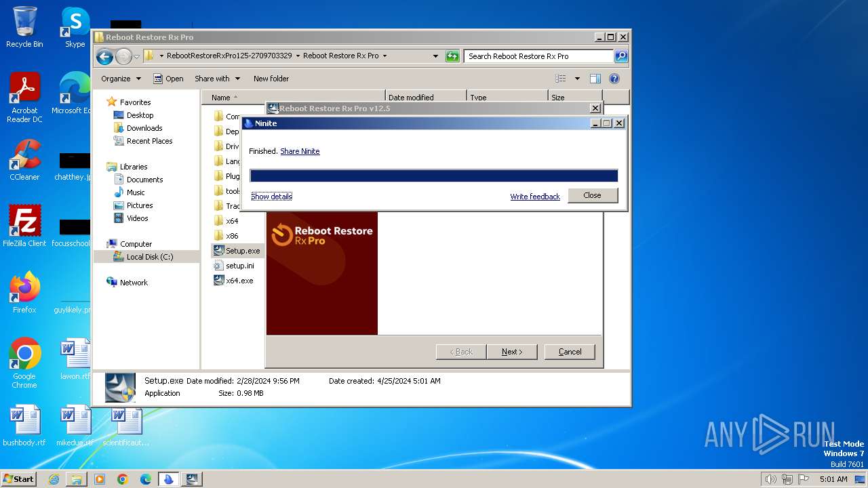The width and height of the screenshot is (868, 488).
Task: Expand the Views options arrow
Action: pos(577,79)
